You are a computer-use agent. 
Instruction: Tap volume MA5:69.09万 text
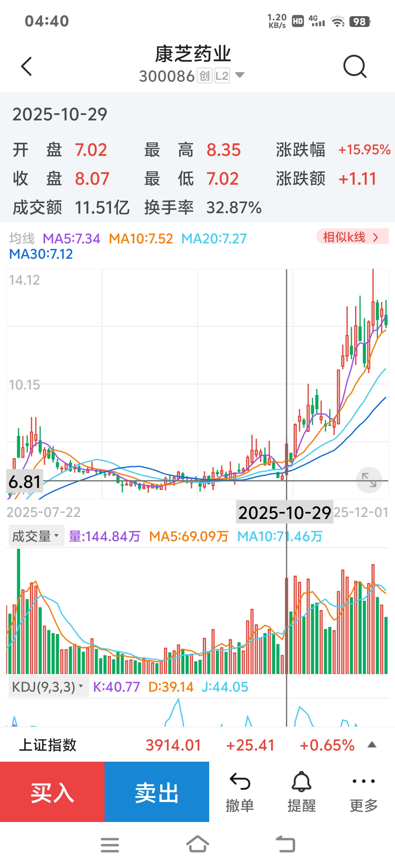pos(189,536)
